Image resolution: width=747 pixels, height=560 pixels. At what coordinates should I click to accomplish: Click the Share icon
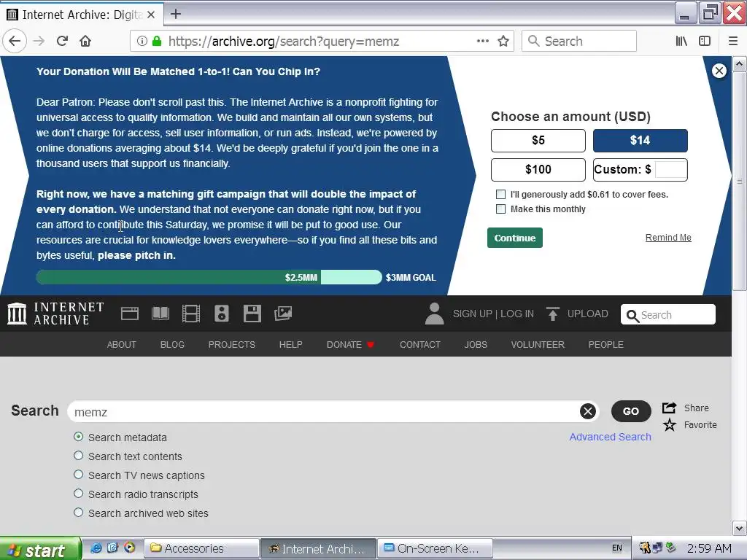pyautogui.click(x=670, y=408)
